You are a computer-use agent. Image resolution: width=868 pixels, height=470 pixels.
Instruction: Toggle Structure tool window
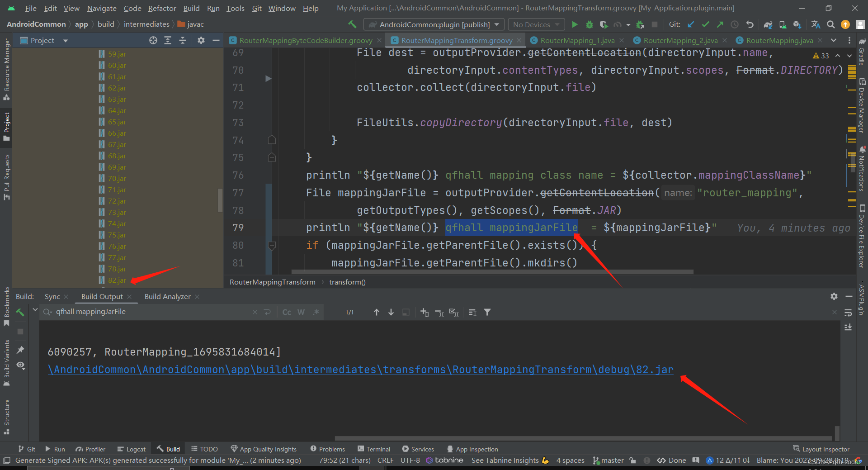pyautogui.click(x=6, y=417)
